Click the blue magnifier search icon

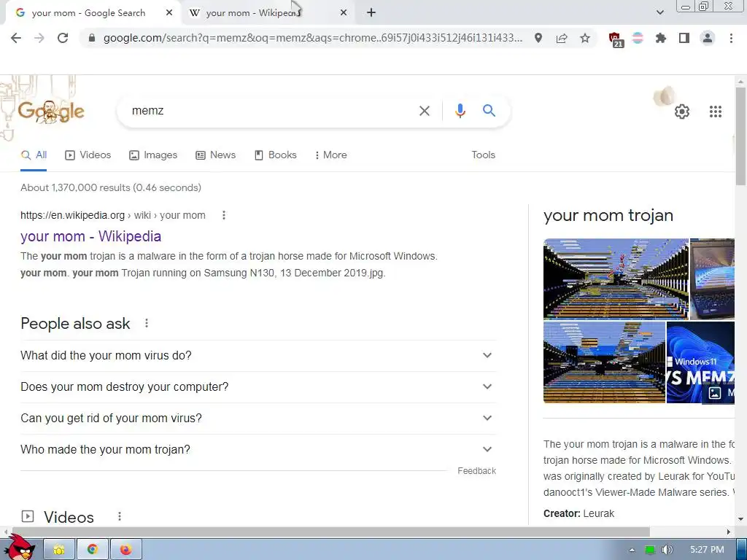[489, 111]
